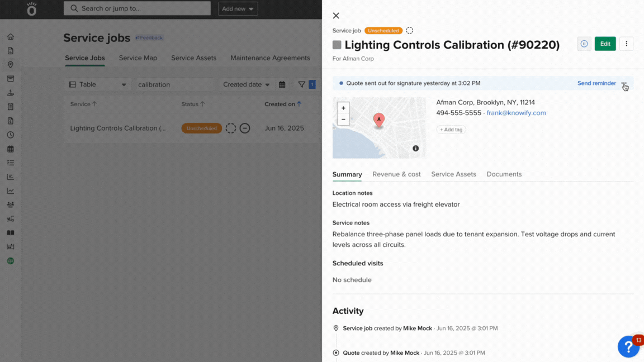The height and width of the screenshot is (362, 644).
Task: Click the Send reminder link
Action: click(596, 83)
